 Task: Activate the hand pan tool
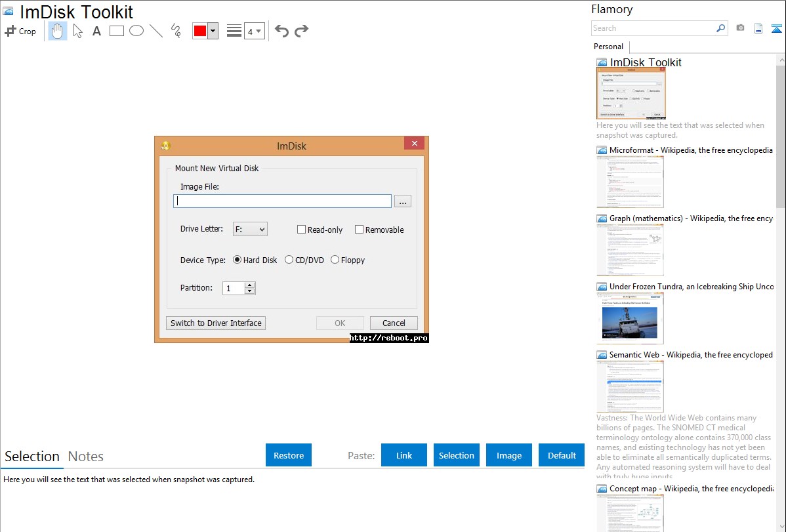point(58,31)
